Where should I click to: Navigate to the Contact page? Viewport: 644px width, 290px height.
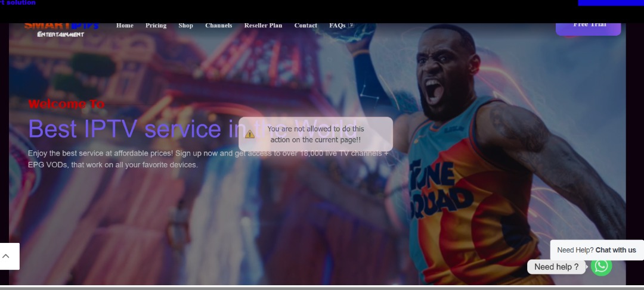[305, 26]
